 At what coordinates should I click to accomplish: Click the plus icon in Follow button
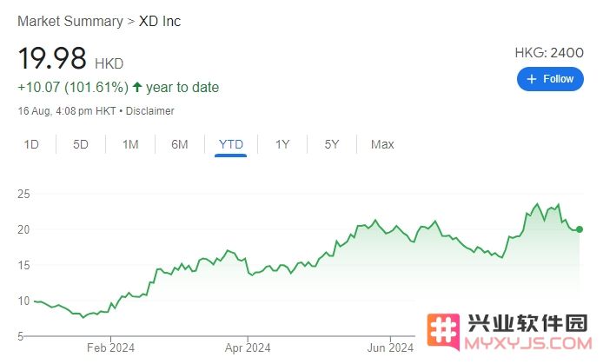pos(532,79)
